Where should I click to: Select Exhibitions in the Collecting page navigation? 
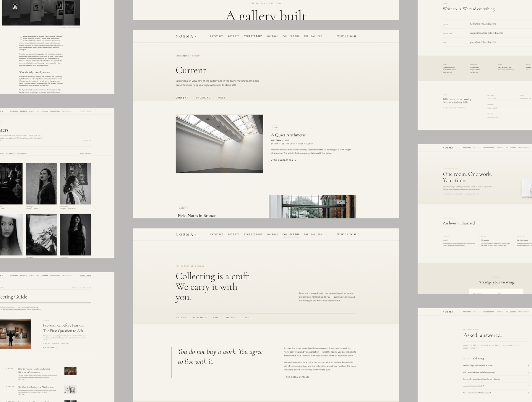[x=253, y=234]
